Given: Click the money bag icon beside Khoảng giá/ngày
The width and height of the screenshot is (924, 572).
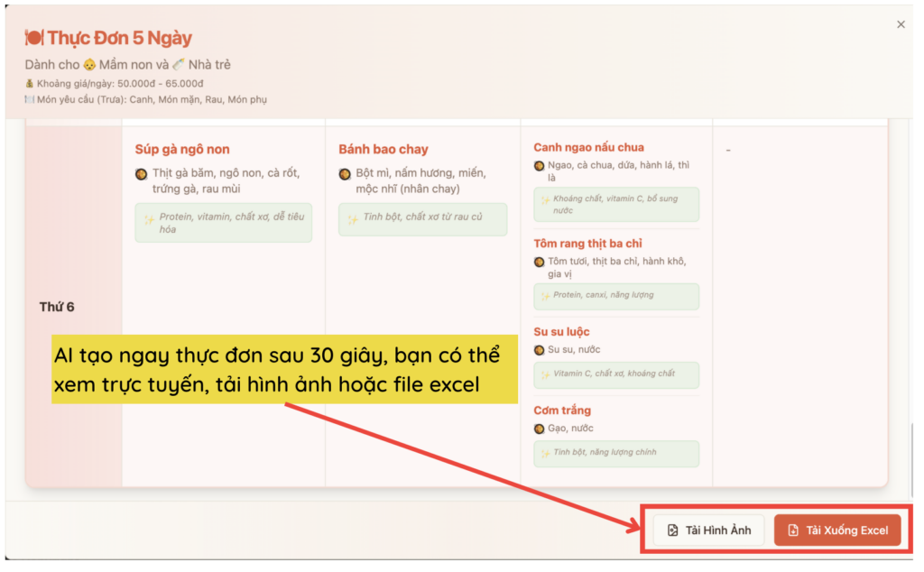Looking at the screenshot, I should click(29, 84).
